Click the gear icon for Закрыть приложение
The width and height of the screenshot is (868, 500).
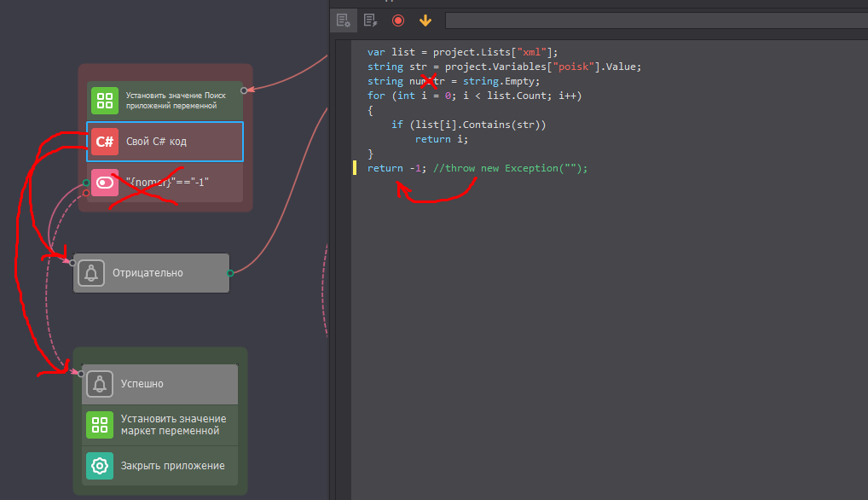click(100, 466)
